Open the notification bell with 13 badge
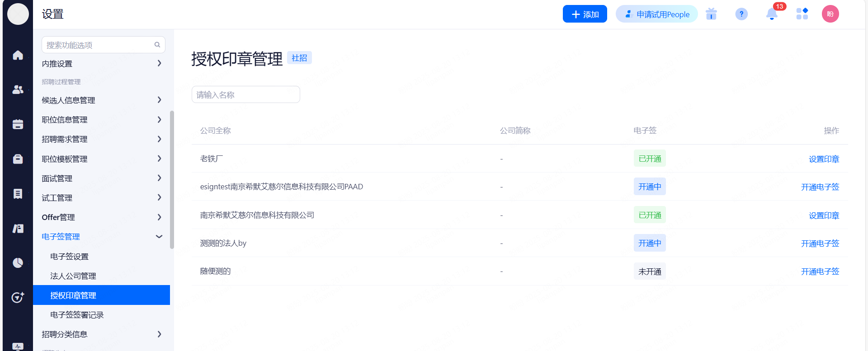Screen dimensions: 868x351 772,14
